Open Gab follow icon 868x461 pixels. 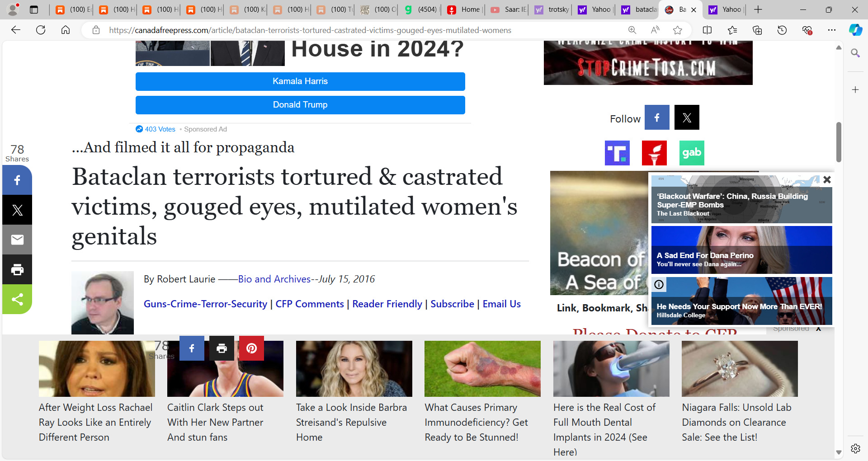point(692,153)
